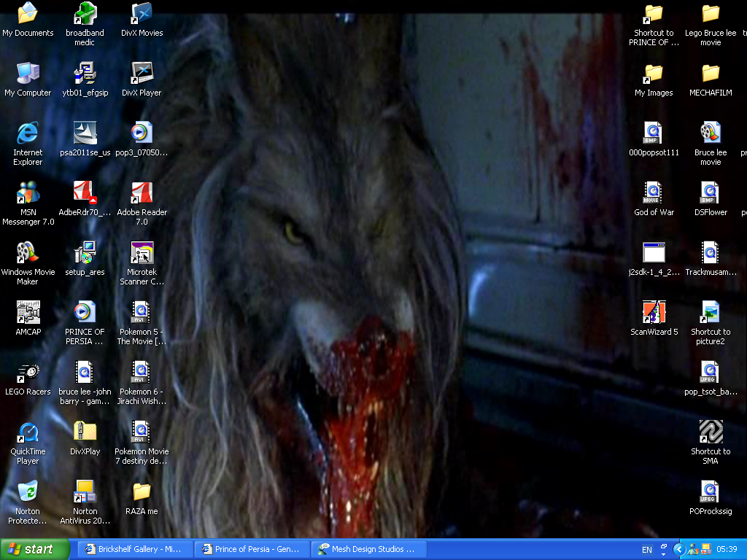Switch to Brickshelf Gallery taskbar window

tap(135, 550)
